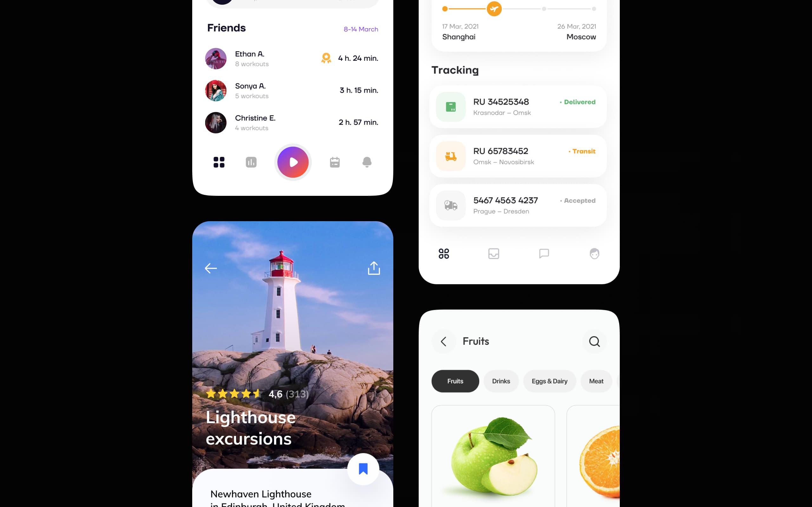The width and height of the screenshot is (812, 507).
Task: Select the Meat category option
Action: tap(596, 381)
